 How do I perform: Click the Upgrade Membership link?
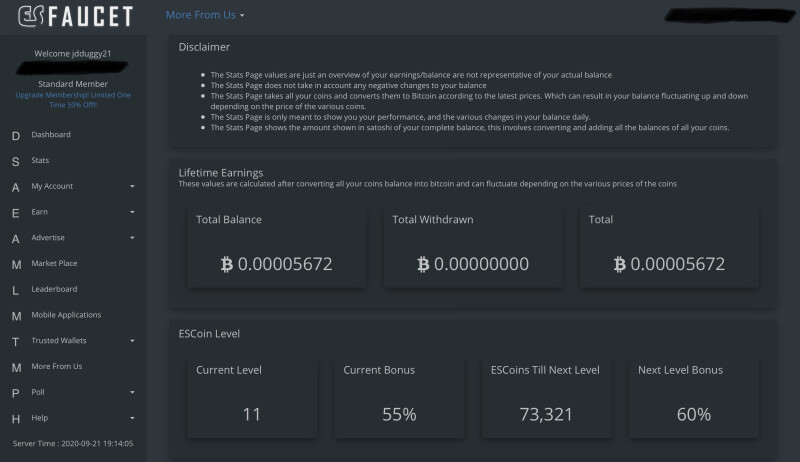pyautogui.click(x=73, y=100)
